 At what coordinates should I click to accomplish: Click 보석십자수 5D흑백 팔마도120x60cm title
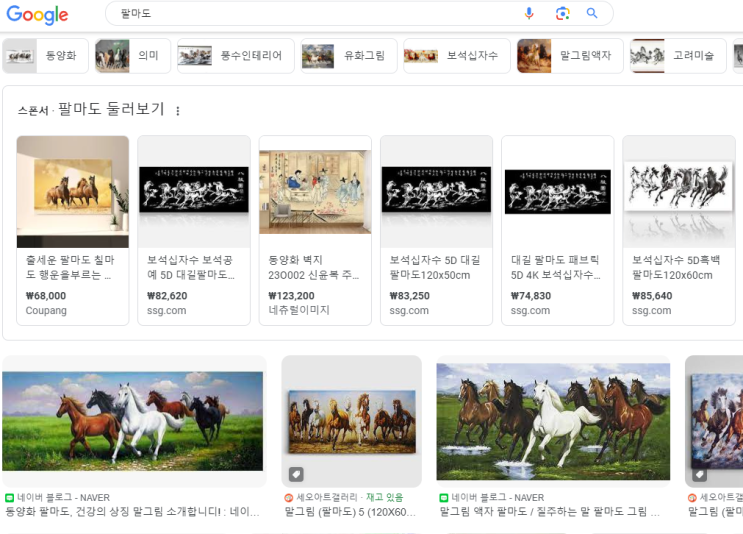[x=676, y=267]
